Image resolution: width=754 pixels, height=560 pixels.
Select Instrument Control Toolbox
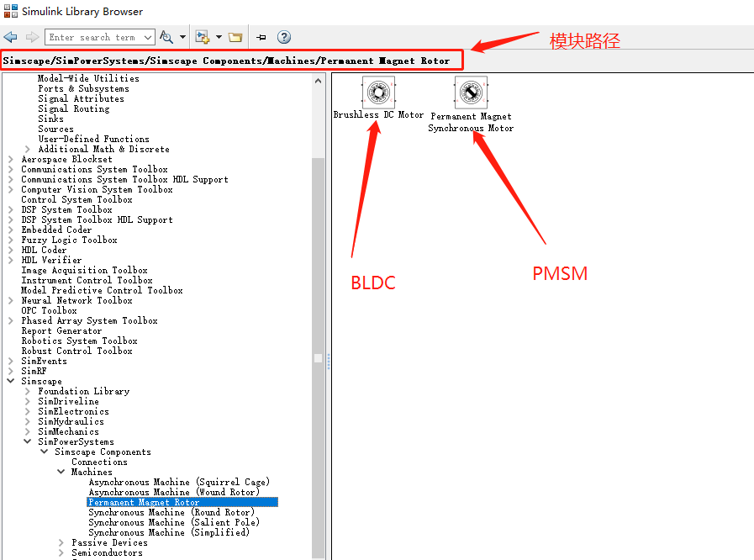(x=87, y=281)
